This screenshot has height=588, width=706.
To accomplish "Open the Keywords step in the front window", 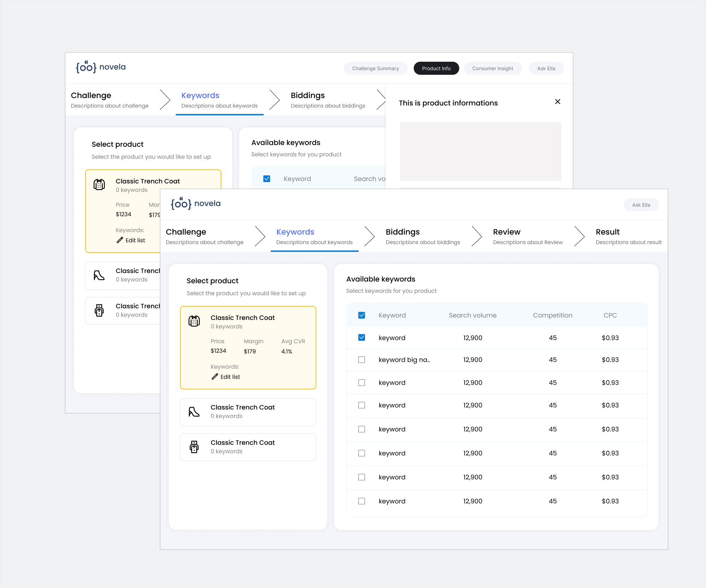I will pos(315,236).
